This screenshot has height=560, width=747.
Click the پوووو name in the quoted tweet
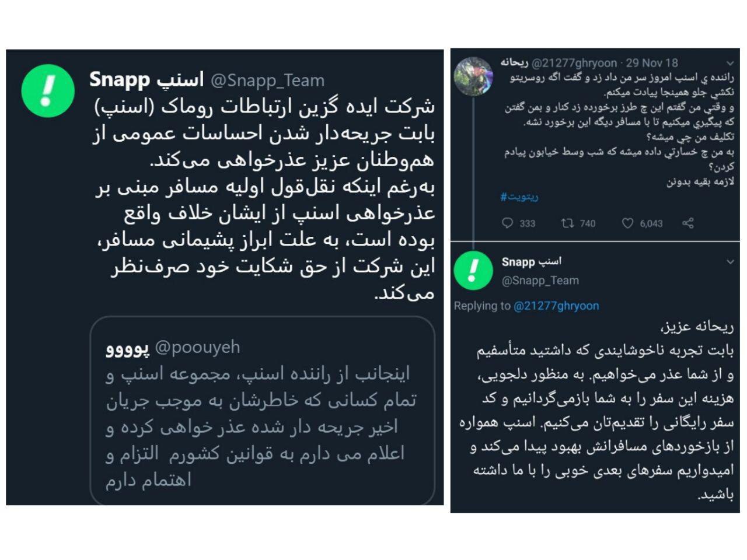click(127, 348)
